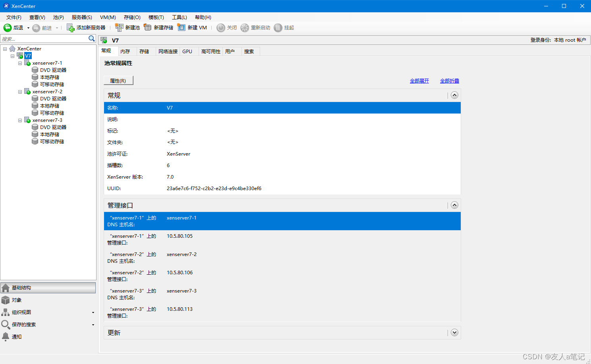Collapse the xenserver7-1 tree node
This screenshot has width=591, height=364.
(x=20, y=63)
